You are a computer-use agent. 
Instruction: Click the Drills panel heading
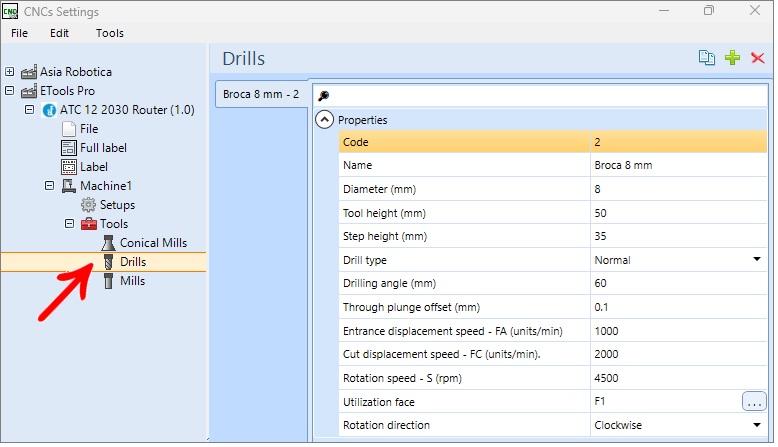[x=244, y=59]
